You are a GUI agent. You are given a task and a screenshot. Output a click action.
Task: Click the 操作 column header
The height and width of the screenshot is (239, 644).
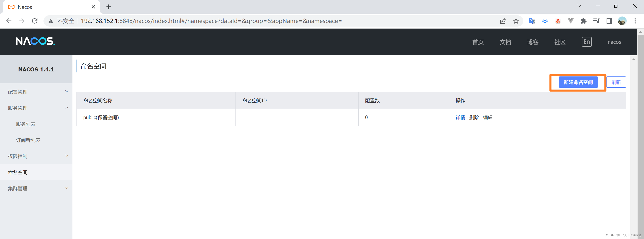point(538,101)
